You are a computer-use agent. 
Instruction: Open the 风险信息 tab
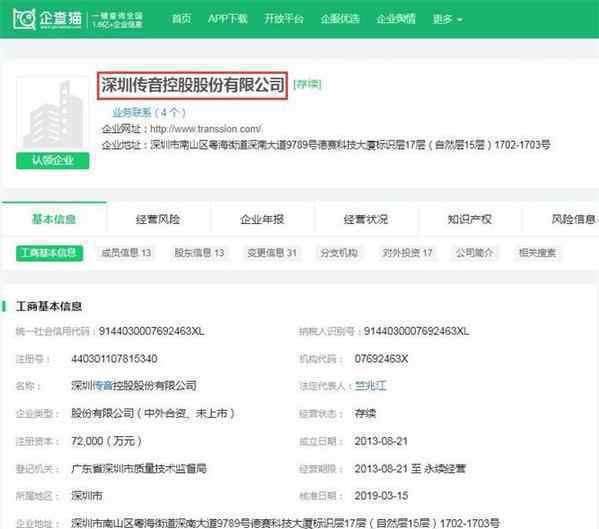574,219
